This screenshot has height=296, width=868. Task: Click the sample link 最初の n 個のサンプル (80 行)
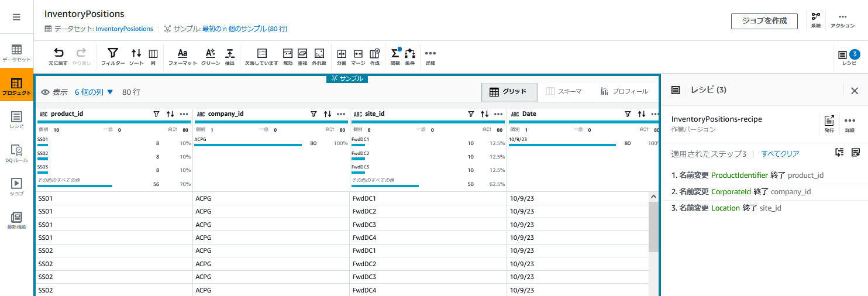click(x=244, y=29)
